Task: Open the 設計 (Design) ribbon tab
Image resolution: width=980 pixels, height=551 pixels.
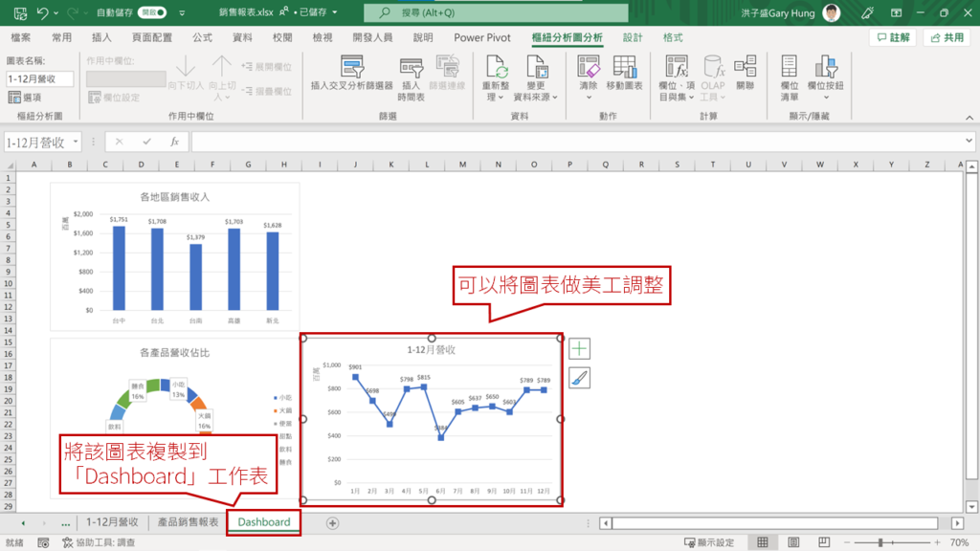Action: (x=633, y=37)
